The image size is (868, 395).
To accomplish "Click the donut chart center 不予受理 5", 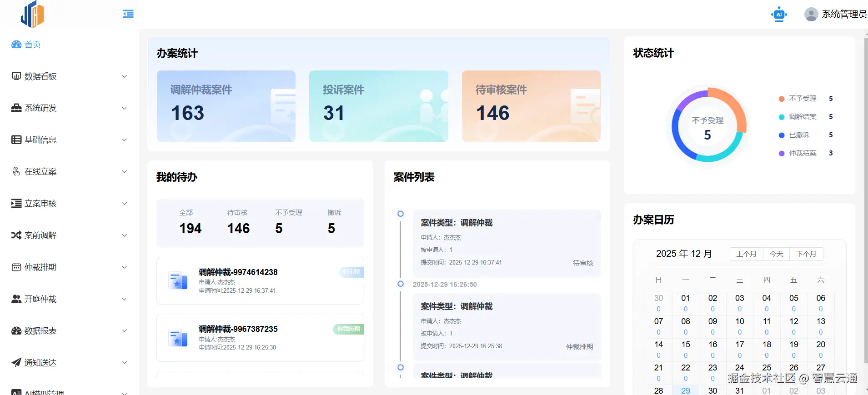I will tap(707, 128).
